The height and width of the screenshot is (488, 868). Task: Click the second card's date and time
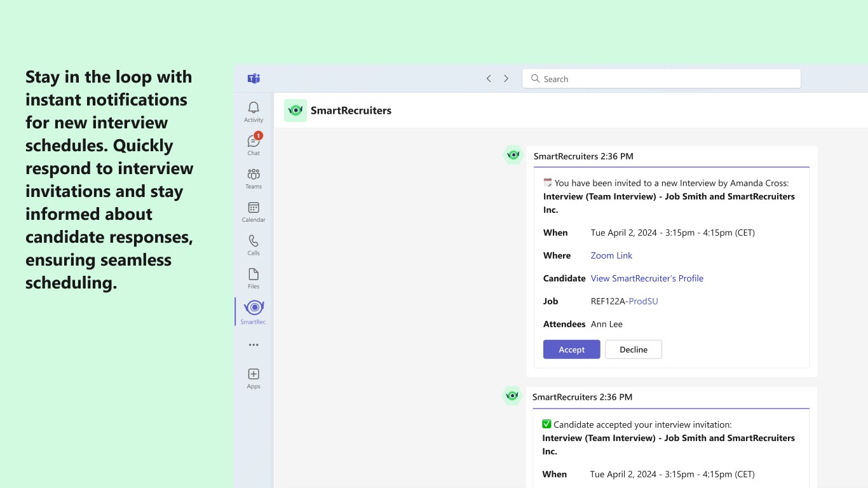click(672, 474)
